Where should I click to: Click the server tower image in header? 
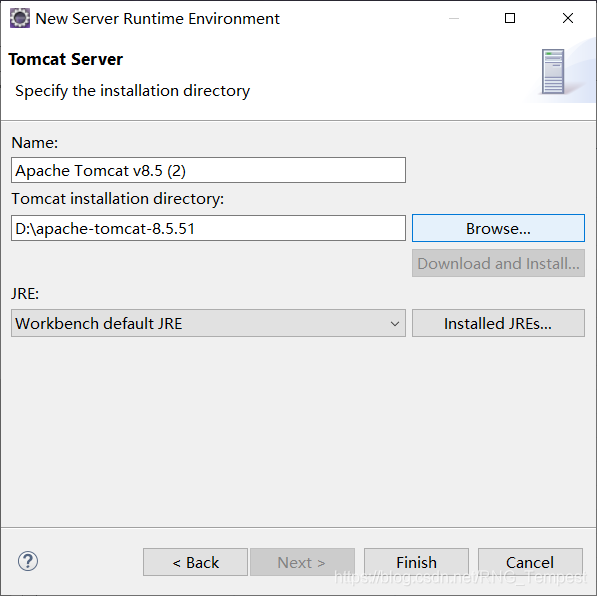553,72
